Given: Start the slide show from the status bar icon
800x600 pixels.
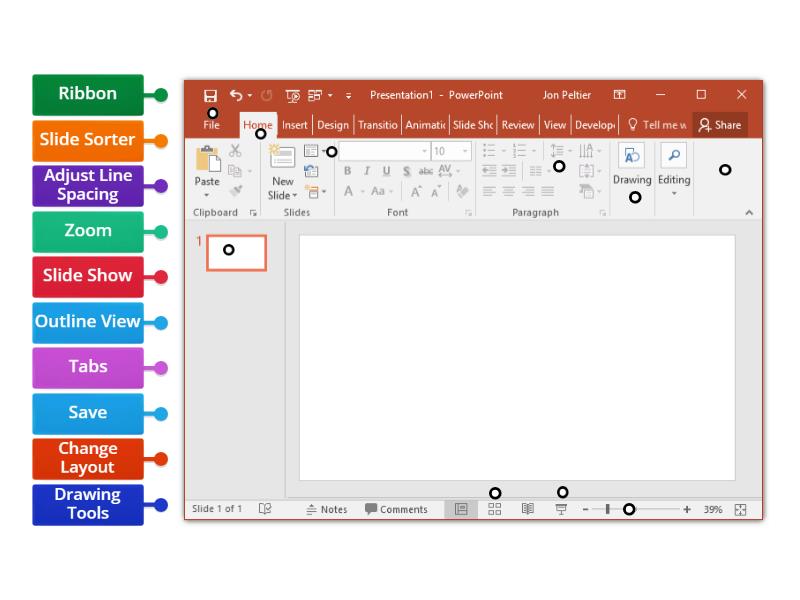Looking at the screenshot, I should [563, 509].
